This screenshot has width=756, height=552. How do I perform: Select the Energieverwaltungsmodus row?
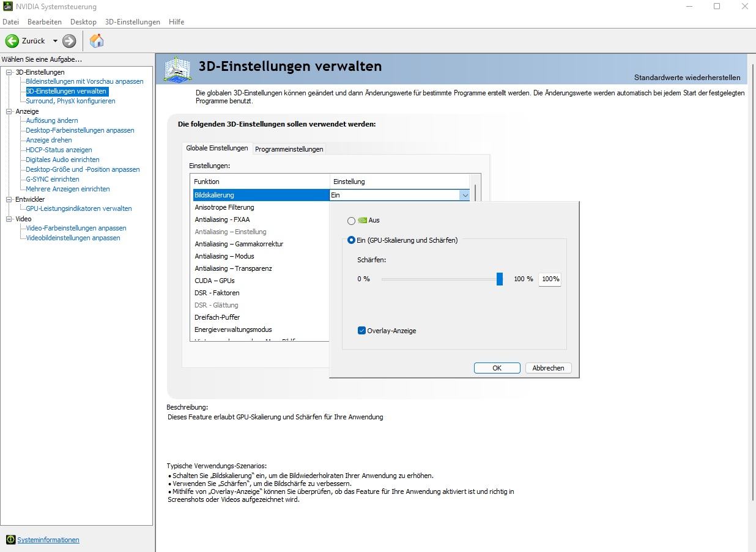(x=261, y=329)
